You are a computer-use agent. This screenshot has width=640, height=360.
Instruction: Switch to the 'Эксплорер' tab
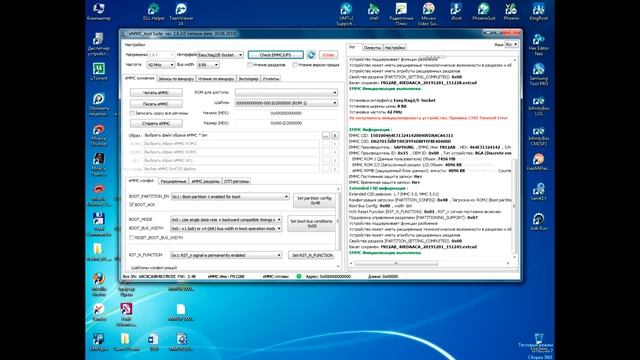coord(248,79)
